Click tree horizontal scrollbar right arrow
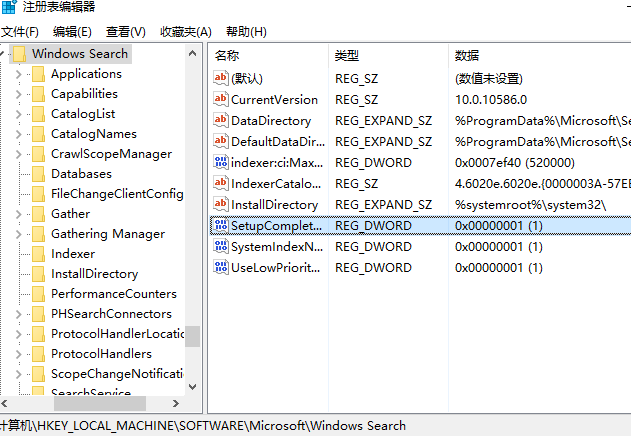The image size is (631, 436). tap(175, 403)
